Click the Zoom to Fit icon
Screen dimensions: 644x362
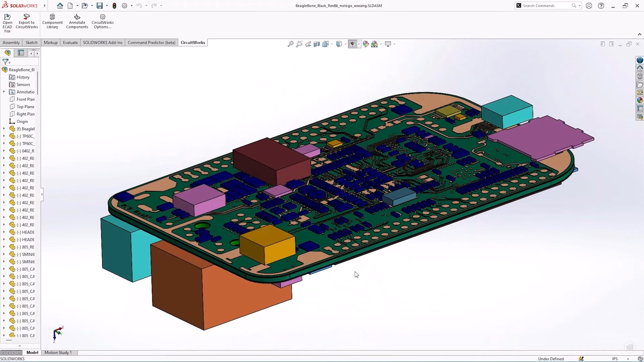pyautogui.click(x=291, y=44)
